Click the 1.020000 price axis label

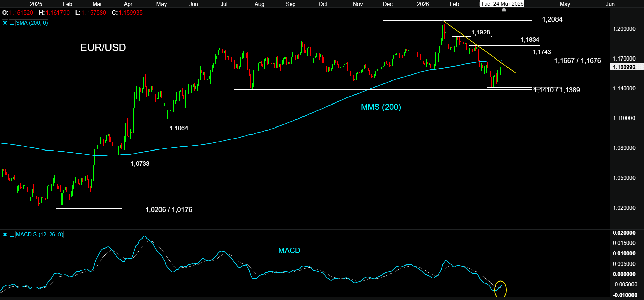[624, 208]
